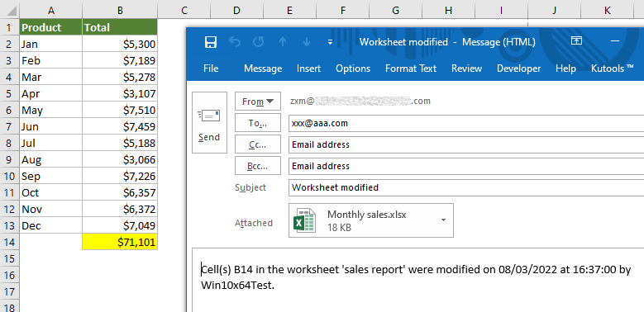Click the Monthly sales.xlsx file name
Image resolution: width=644 pixels, height=312 pixels.
point(367,215)
